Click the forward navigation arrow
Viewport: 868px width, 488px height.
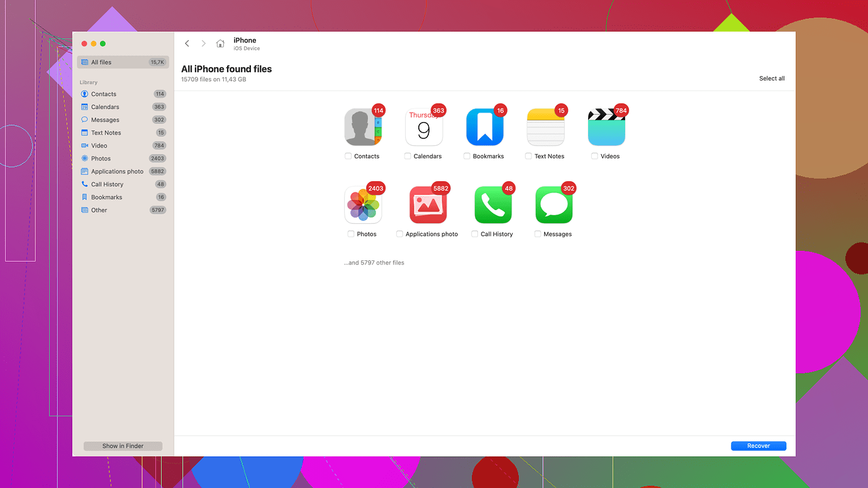pos(203,43)
